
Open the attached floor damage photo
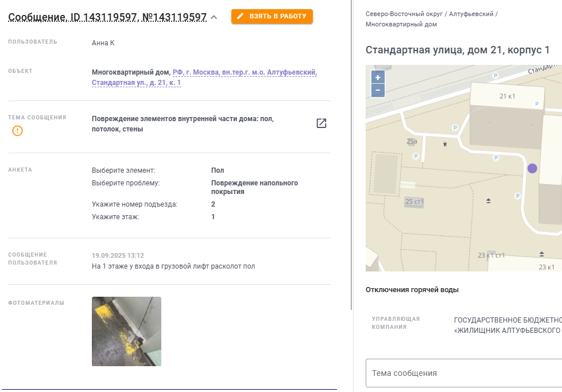126,331
